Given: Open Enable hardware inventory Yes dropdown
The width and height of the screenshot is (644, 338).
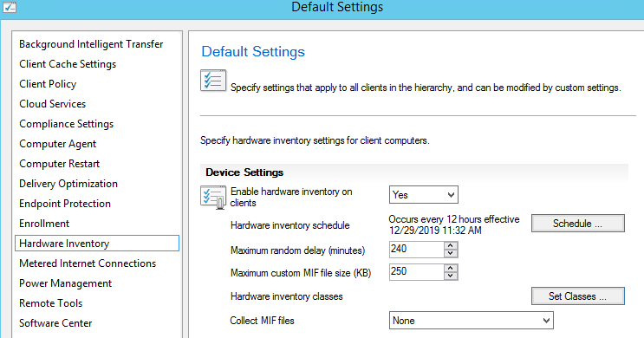Looking at the screenshot, I should coord(424,195).
